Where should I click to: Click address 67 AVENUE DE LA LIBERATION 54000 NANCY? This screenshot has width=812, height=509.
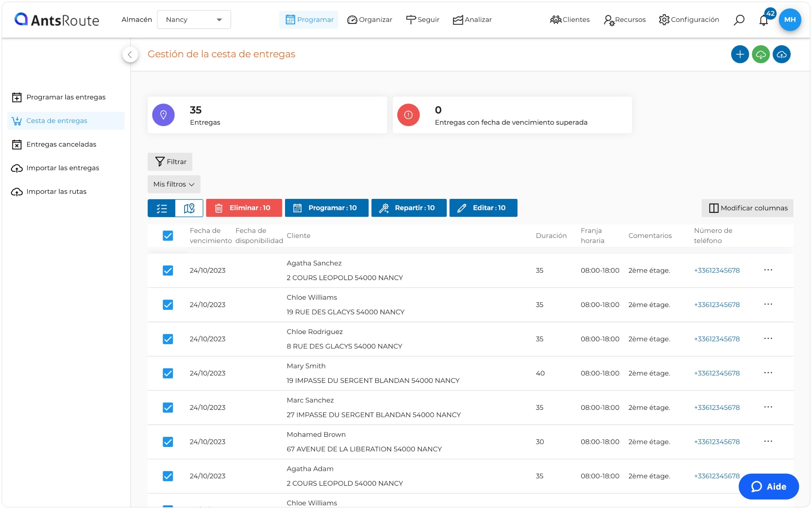click(x=364, y=449)
